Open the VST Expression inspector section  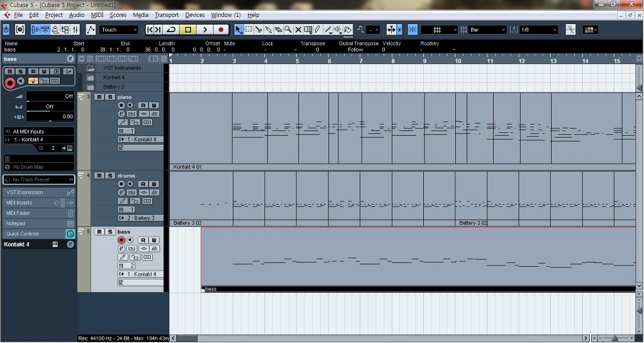click(x=38, y=192)
